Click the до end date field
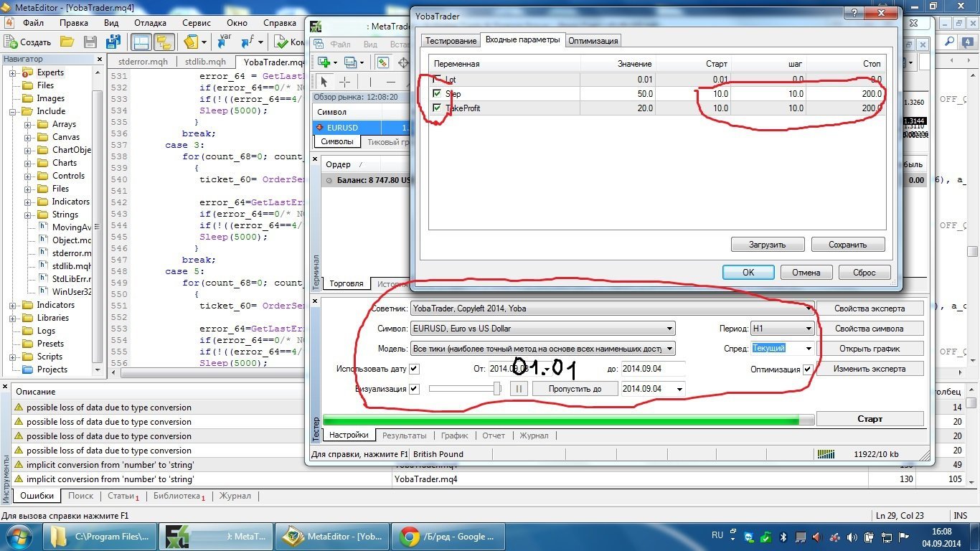The image size is (980, 551). point(653,369)
